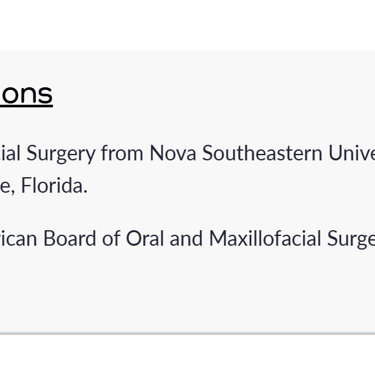Click the word "of" after Board
Viewport: 375px width, 366px height.
pyautogui.click(x=111, y=239)
